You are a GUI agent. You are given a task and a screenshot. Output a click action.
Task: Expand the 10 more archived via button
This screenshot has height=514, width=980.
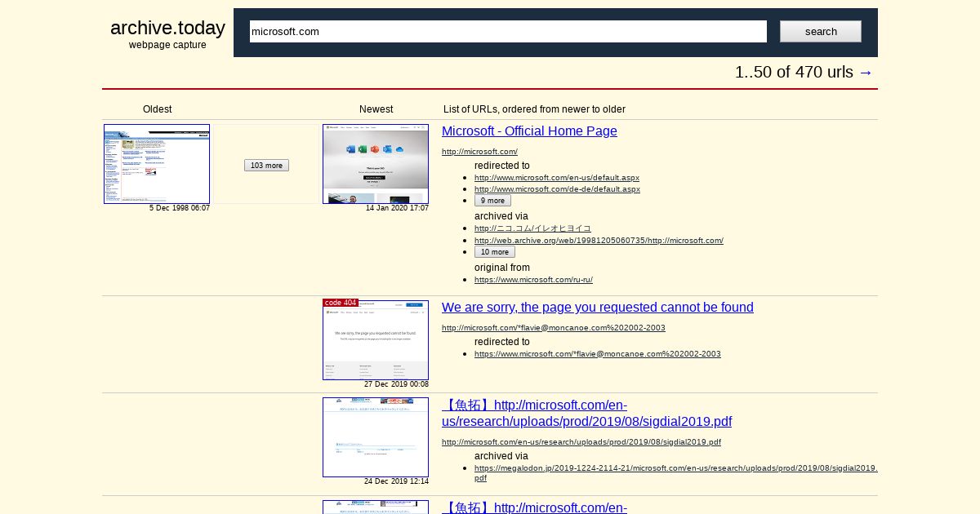pos(495,252)
